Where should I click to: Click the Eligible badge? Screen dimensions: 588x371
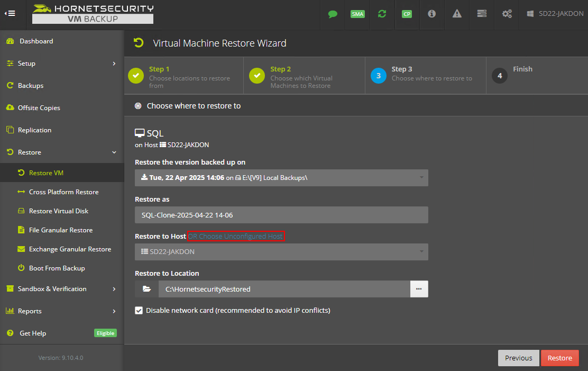[105, 333]
